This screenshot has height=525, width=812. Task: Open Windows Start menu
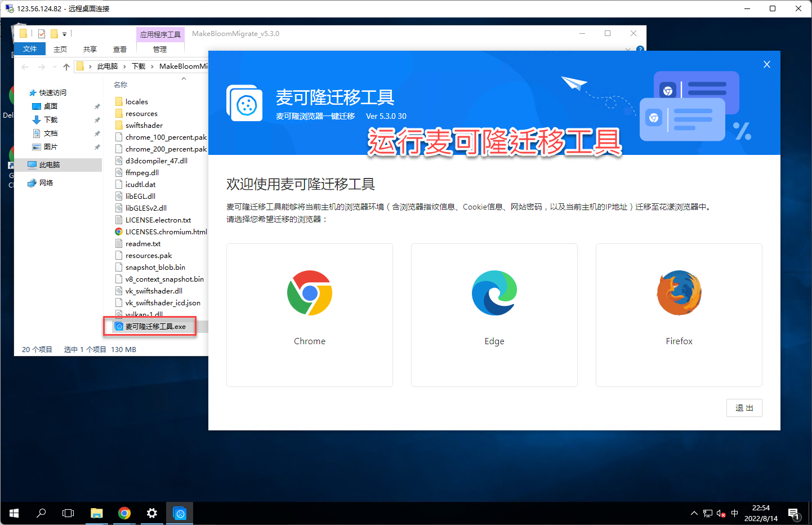pos(14,513)
